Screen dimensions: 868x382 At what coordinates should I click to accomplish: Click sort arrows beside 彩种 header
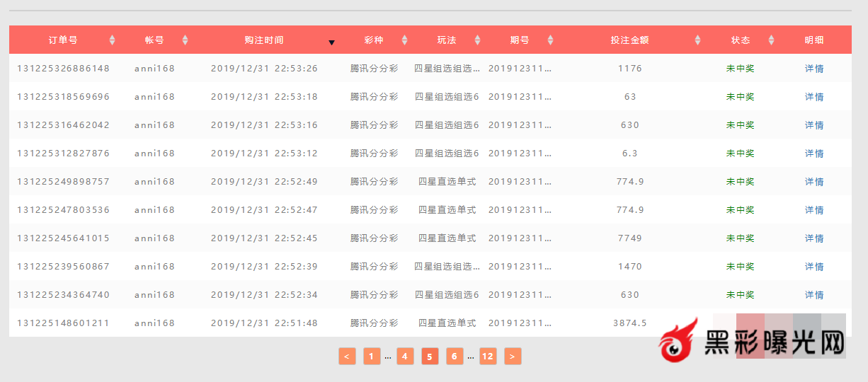click(x=404, y=40)
